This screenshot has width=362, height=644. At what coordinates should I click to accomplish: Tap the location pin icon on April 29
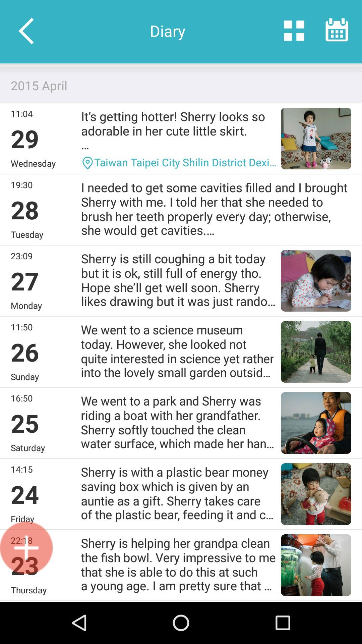[x=87, y=163]
